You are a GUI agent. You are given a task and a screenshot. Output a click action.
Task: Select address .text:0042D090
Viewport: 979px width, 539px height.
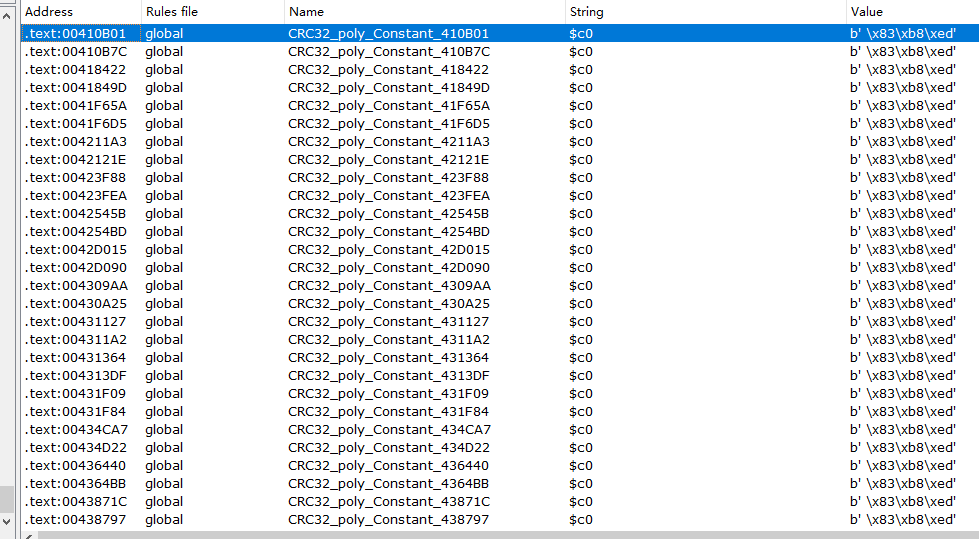(76, 268)
